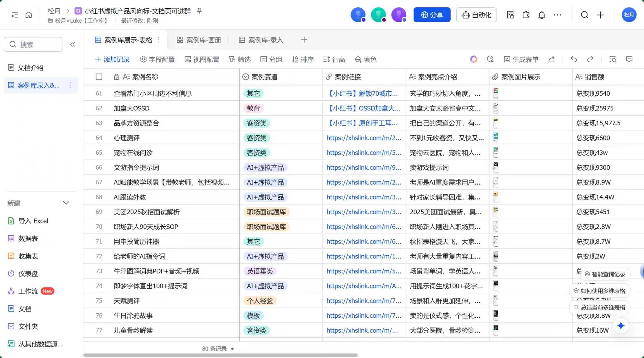This screenshot has height=358, width=644.
Task: Click the floating blue AI sparkle button
Action: [621, 326]
